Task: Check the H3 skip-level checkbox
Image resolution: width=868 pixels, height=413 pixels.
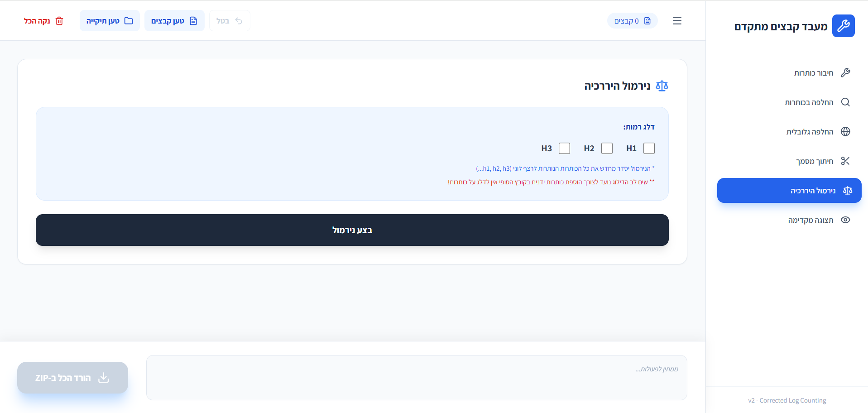Action: click(x=564, y=149)
